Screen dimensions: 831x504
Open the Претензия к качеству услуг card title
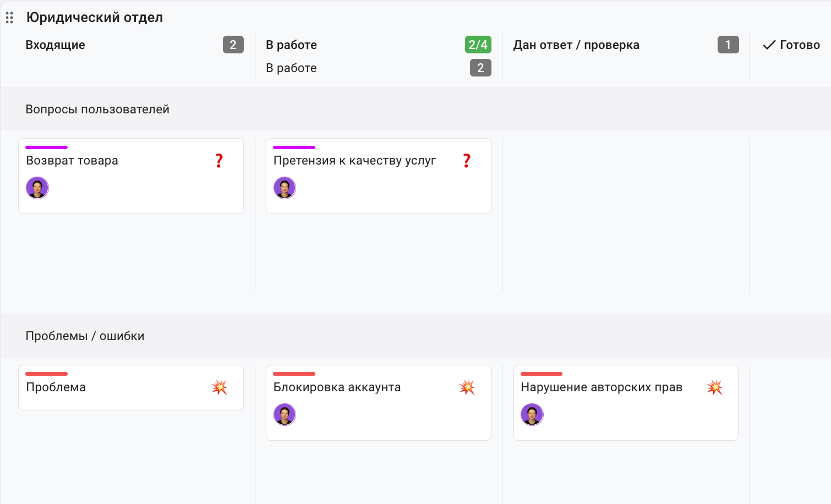click(354, 161)
